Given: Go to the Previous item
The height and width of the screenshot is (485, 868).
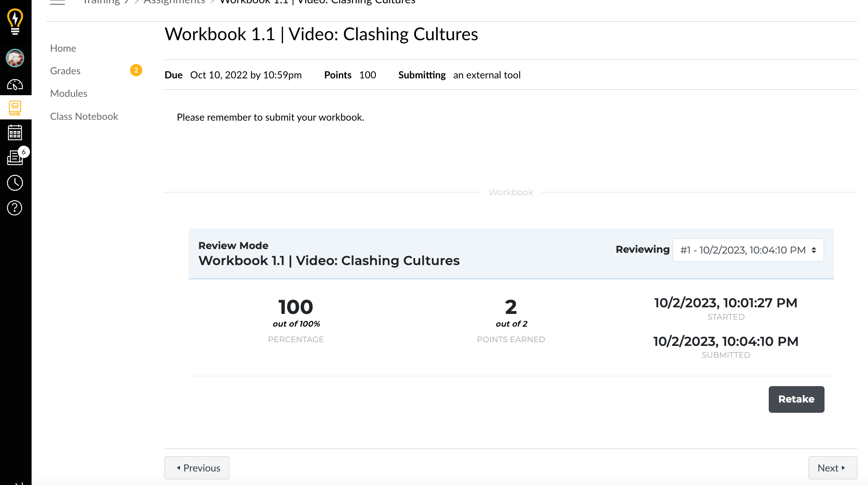Looking at the screenshot, I should tap(197, 468).
